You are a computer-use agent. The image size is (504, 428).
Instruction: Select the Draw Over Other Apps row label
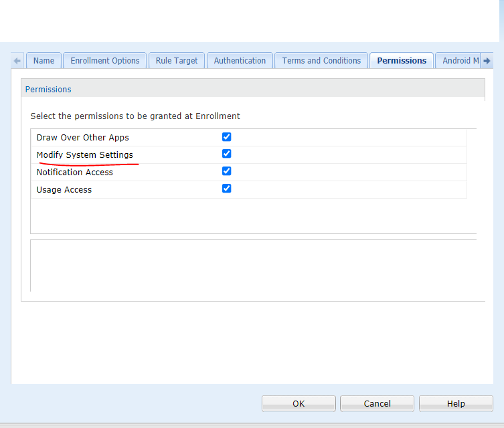[x=82, y=138]
